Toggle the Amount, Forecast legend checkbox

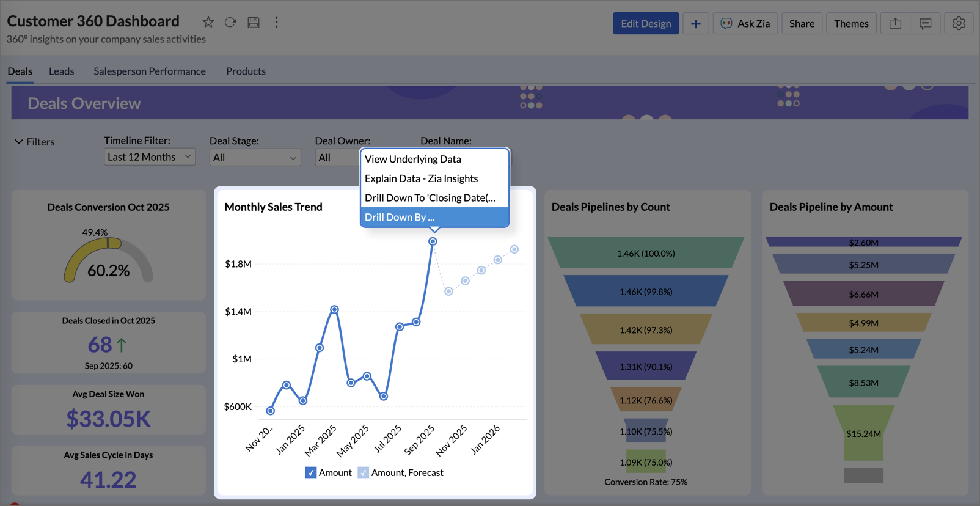pyautogui.click(x=364, y=472)
